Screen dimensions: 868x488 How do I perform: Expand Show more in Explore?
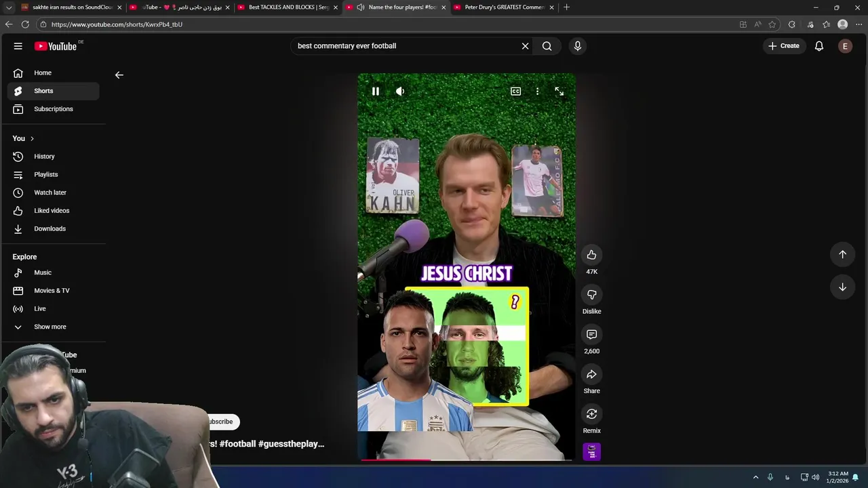point(53,327)
